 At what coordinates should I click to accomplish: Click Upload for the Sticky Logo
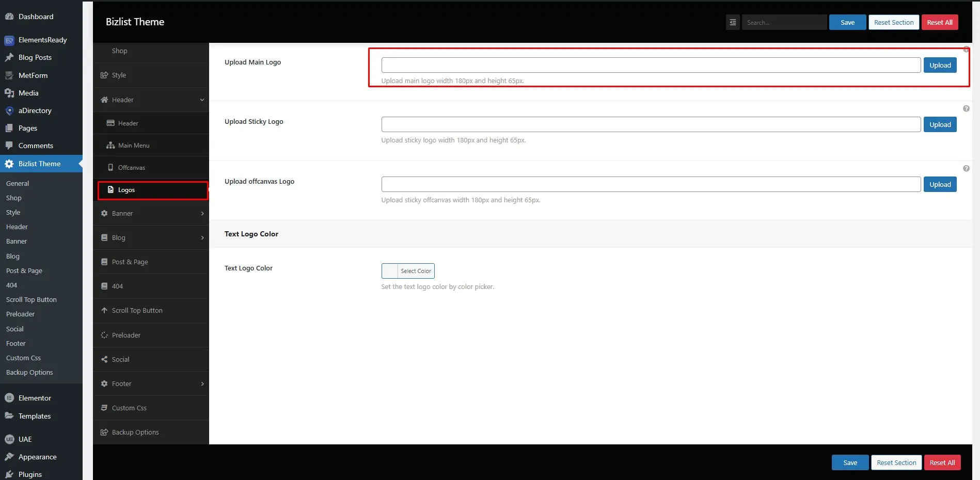point(940,124)
